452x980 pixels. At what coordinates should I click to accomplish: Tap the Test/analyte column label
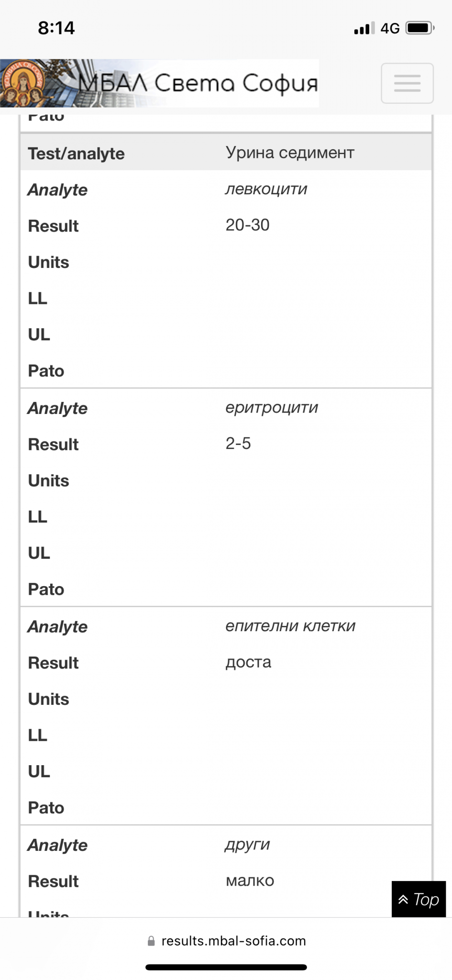(76, 154)
